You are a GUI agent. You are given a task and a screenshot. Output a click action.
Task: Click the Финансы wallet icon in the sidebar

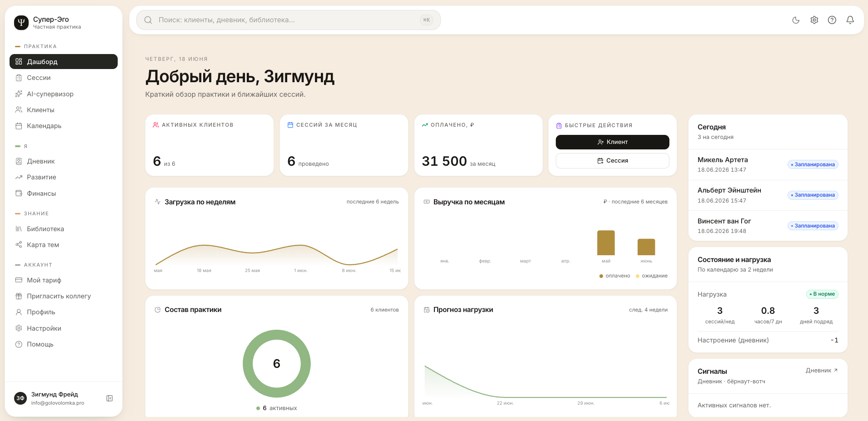point(19,193)
